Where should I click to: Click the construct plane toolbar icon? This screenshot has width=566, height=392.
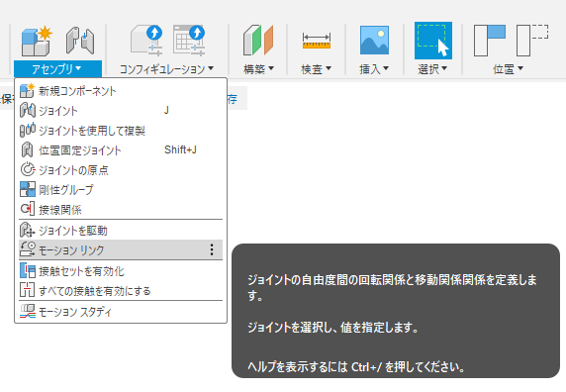click(x=258, y=40)
